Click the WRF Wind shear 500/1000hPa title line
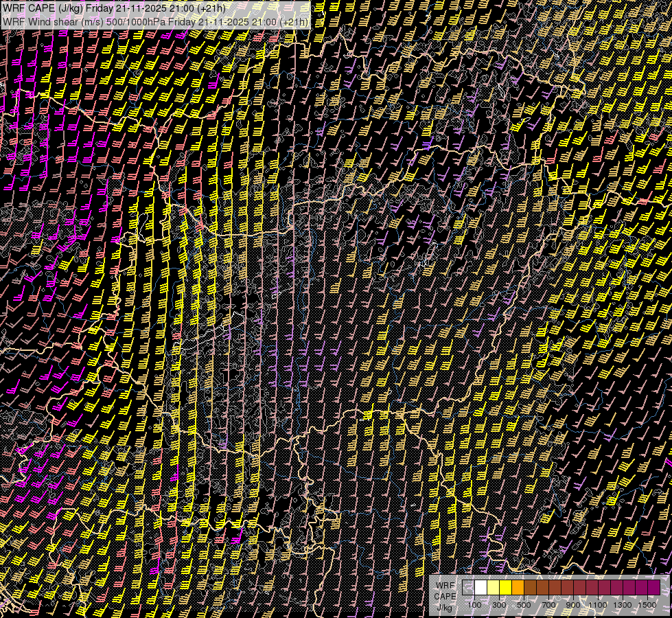672x618 pixels. 155,22
